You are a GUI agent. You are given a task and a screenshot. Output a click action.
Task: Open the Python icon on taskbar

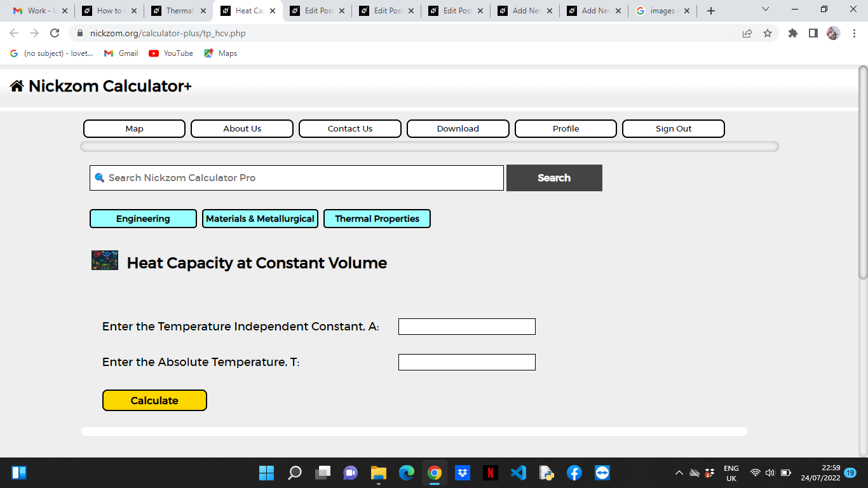click(x=546, y=473)
